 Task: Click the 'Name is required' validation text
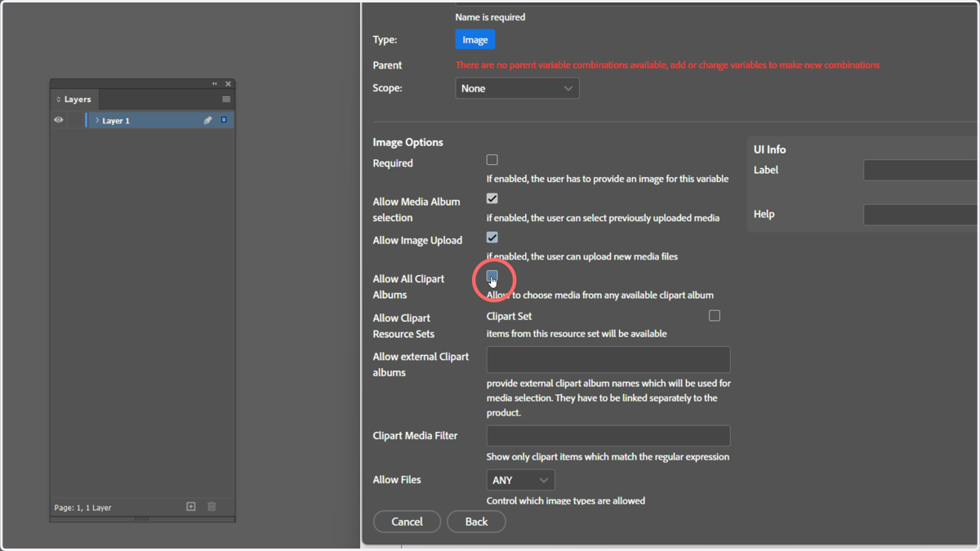(x=490, y=17)
